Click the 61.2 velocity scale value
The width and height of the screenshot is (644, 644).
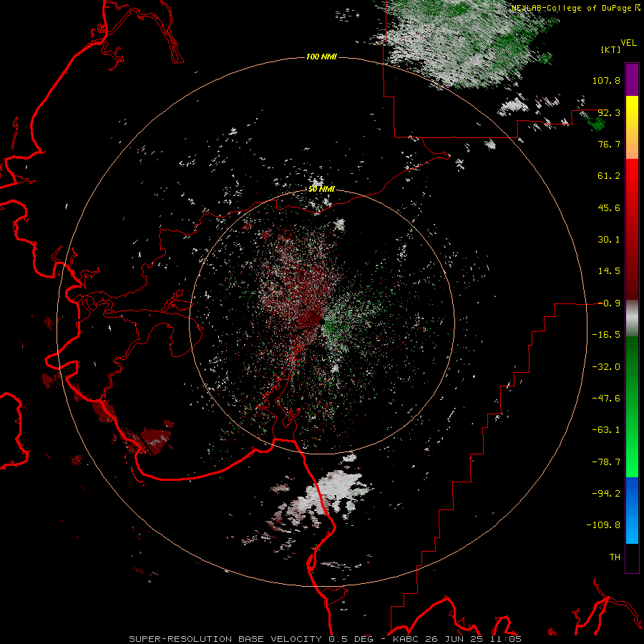click(x=609, y=176)
